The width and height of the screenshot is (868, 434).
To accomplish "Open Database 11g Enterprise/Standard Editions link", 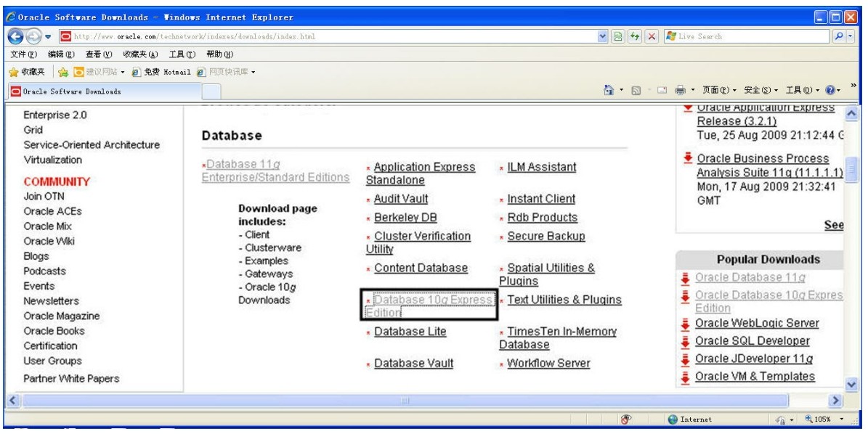I will pos(276,171).
